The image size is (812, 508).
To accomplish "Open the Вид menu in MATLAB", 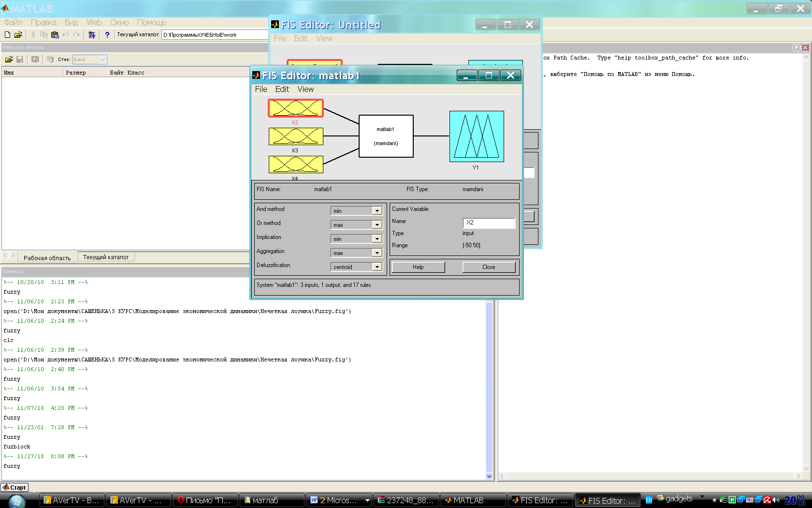I will coord(71,22).
